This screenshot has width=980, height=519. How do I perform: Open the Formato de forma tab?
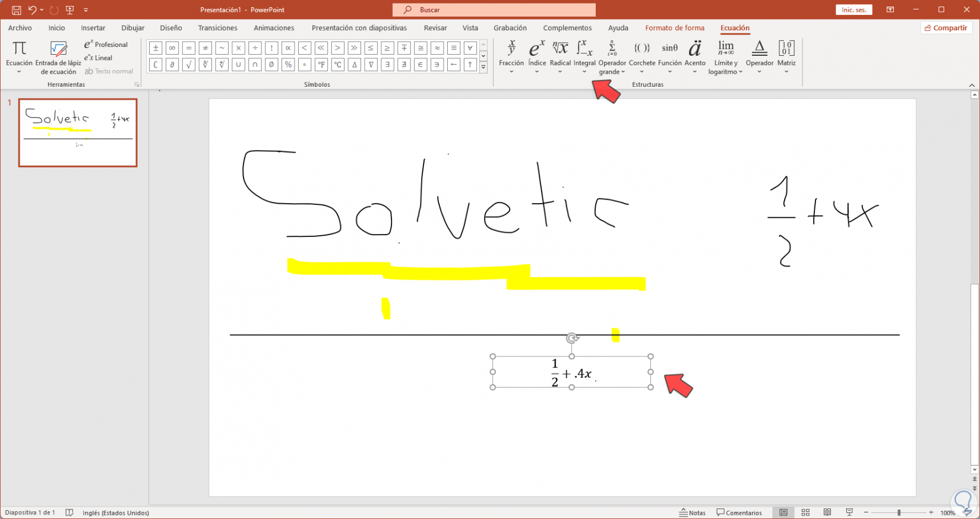point(675,28)
